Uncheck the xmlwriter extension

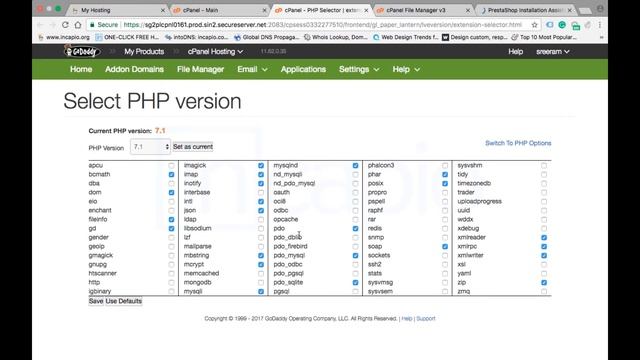pyautogui.click(x=544, y=256)
